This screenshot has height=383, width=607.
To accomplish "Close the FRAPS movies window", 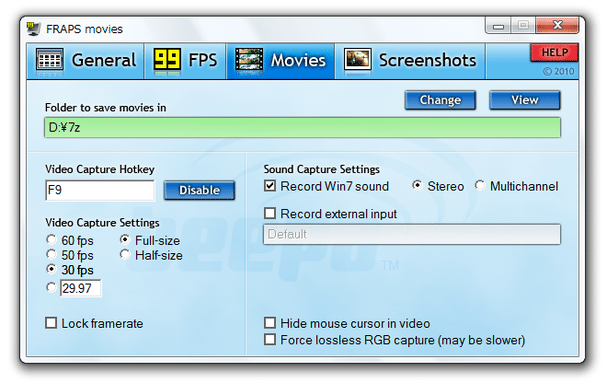I will (x=557, y=26).
